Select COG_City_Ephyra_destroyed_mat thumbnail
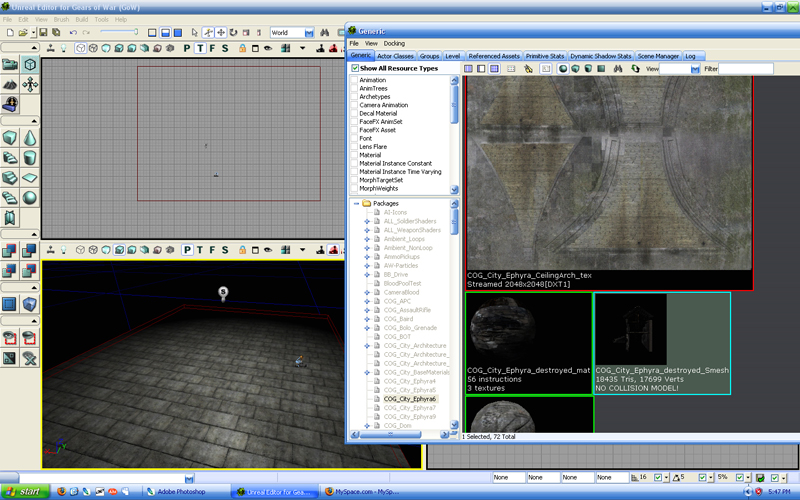This screenshot has height=500, width=800. (x=529, y=343)
